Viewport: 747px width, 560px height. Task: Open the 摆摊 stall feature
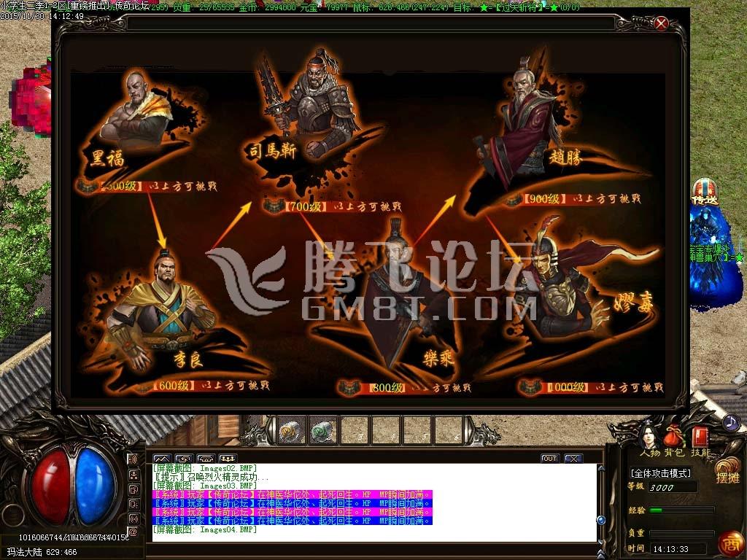[727, 470]
